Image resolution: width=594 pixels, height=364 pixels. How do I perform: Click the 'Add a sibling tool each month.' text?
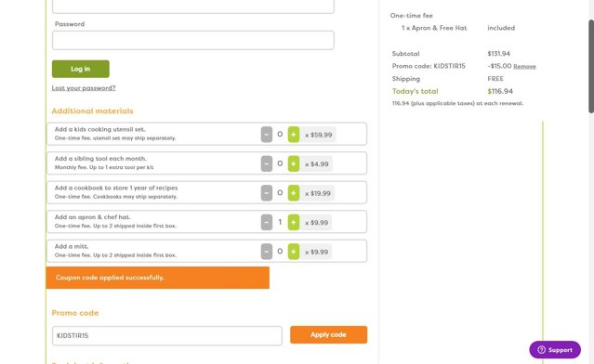(x=100, y=159)
